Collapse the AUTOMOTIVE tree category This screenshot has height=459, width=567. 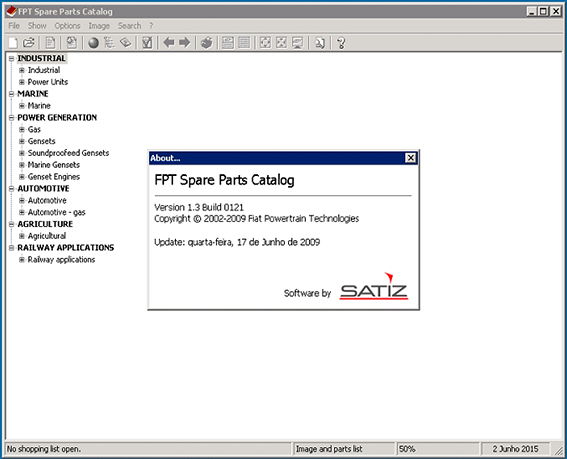tap(12, 188)
